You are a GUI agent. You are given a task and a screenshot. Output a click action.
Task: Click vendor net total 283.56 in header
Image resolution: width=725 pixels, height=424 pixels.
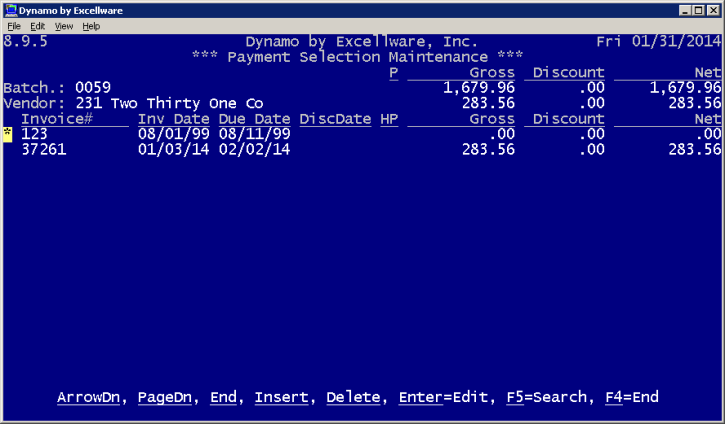[x=695, y=103]
